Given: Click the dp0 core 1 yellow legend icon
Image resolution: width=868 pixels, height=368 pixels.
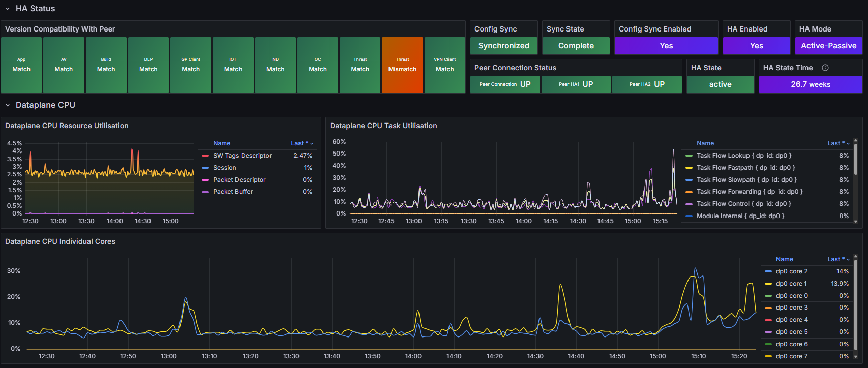Looking at the screenshot, I should tap(768, 284).
